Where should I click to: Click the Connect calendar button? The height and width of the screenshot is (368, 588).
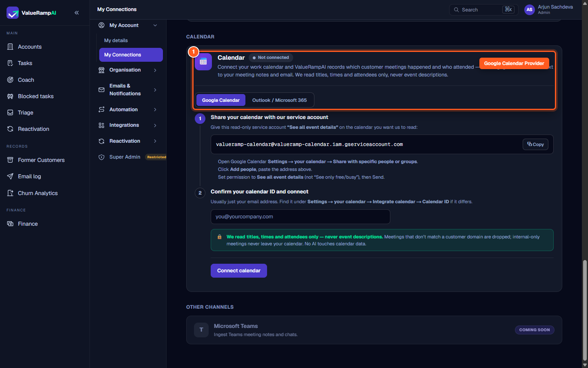[239, 271]
